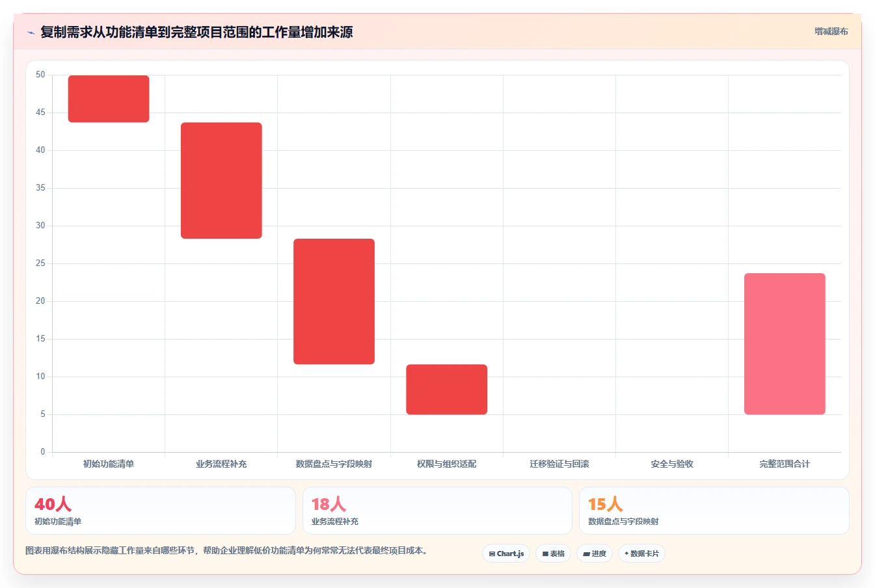This screenshot has width=875, height=588.
Task: Click y-axis tick value 50
Action: [x=40, y=75]
